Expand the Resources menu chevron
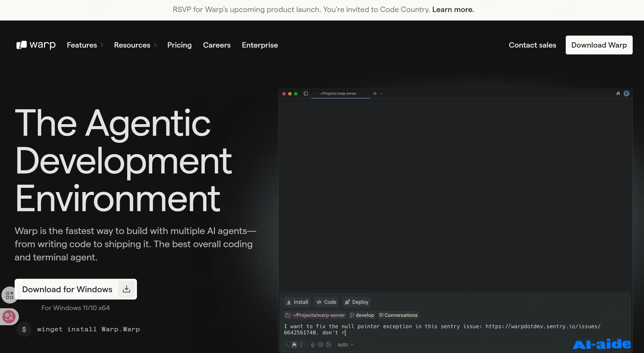The image size is (644, 353). click(x=155, y=45)
